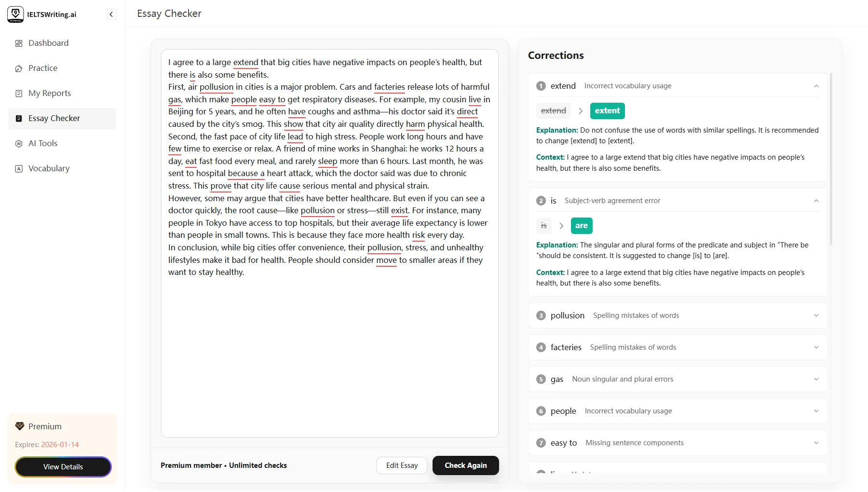Click the Check Again button
This screenshot has width=868, height=492.
tap(465, 465)
